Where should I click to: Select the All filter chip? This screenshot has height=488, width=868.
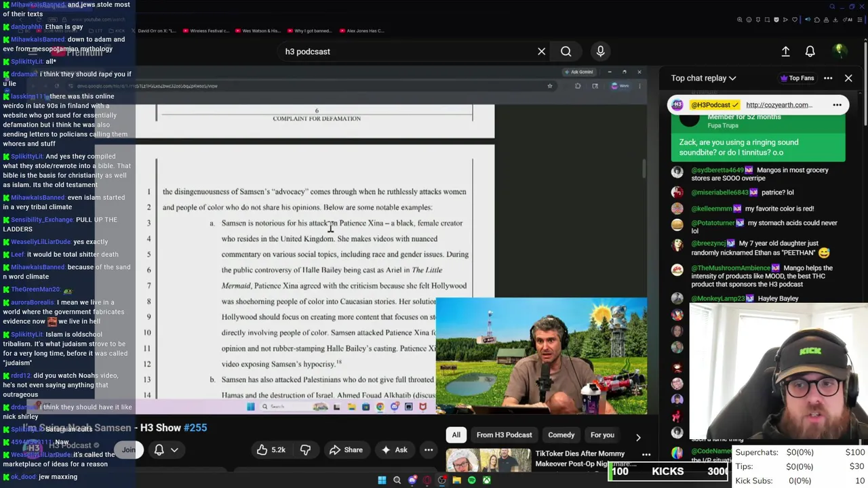[x=456, y=435]
